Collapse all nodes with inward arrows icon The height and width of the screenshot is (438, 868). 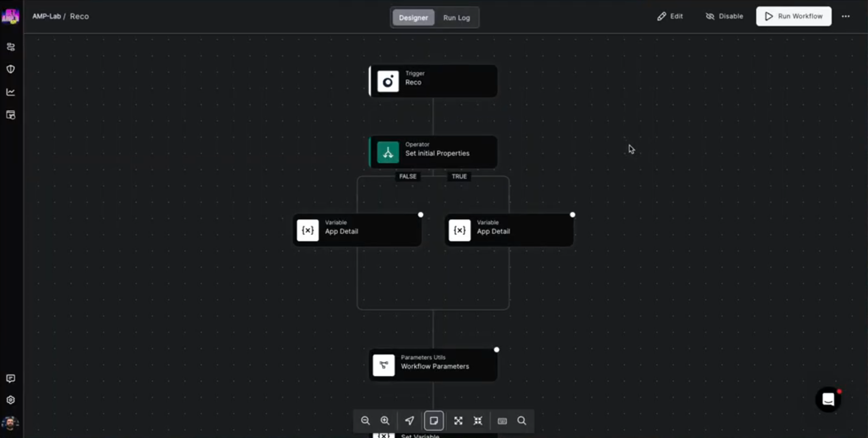click(478, 421)
